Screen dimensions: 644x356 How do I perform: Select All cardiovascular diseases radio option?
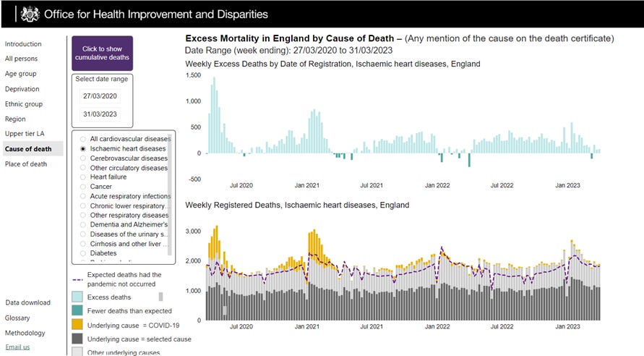point(83,139)
